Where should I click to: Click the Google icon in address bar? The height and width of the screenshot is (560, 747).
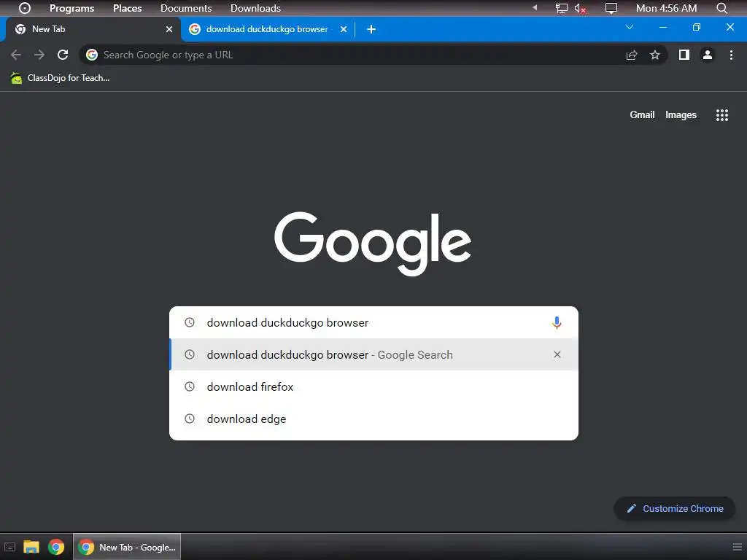pyautogui.click(x=92, y=55)
